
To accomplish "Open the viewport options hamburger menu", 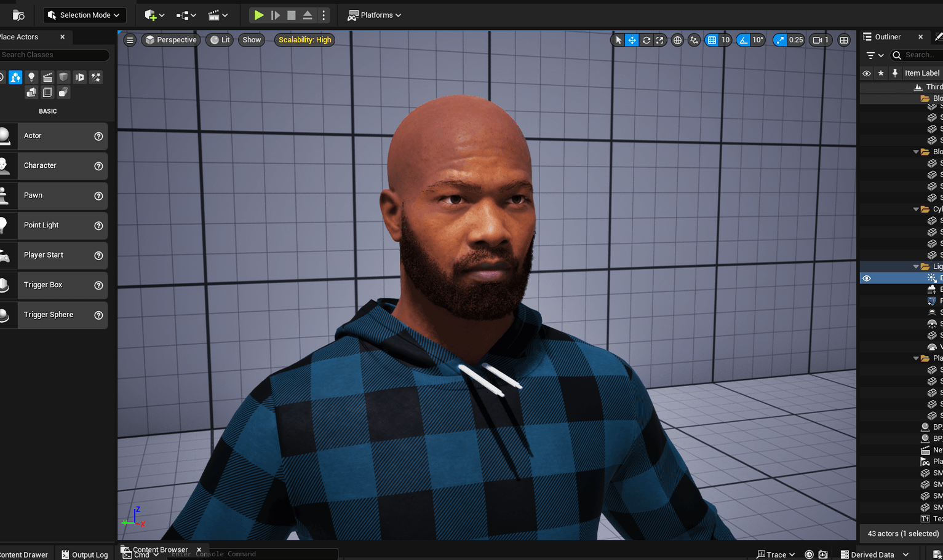I will pos(130,40).
